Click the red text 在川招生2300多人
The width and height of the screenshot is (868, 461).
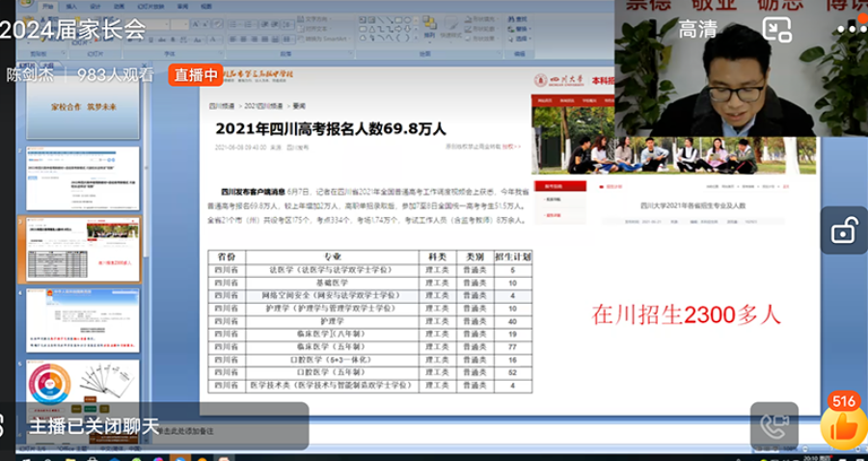(x=686, y=315)
